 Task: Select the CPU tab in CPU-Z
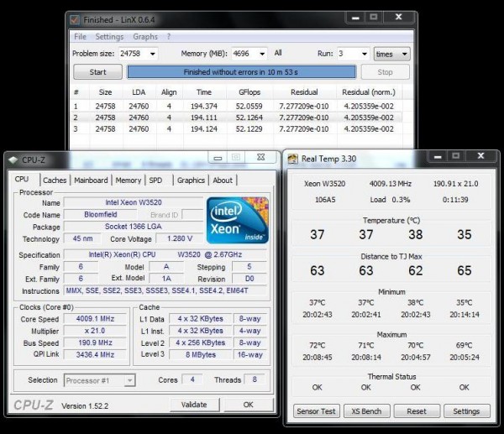tap(22, 180)
